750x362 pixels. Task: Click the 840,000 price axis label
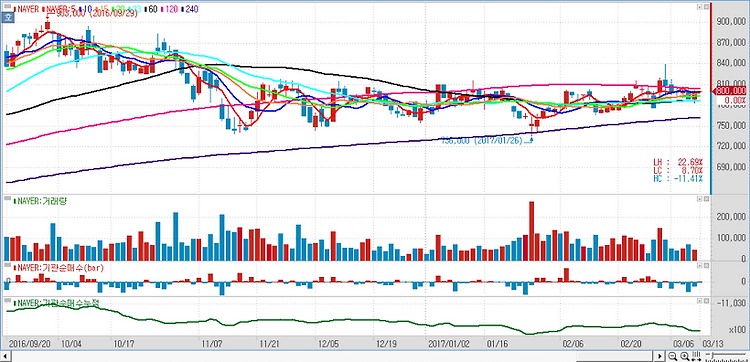730,64
